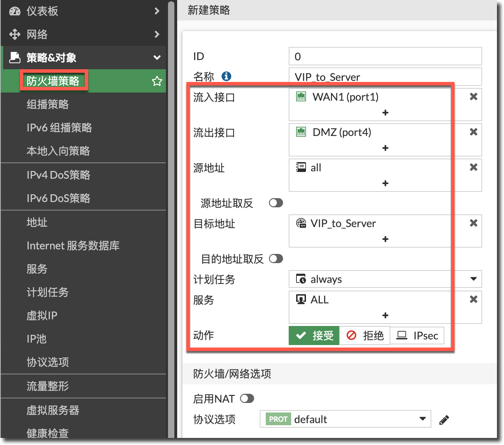Open the 协议选项 default dropdown

(422, 419)
